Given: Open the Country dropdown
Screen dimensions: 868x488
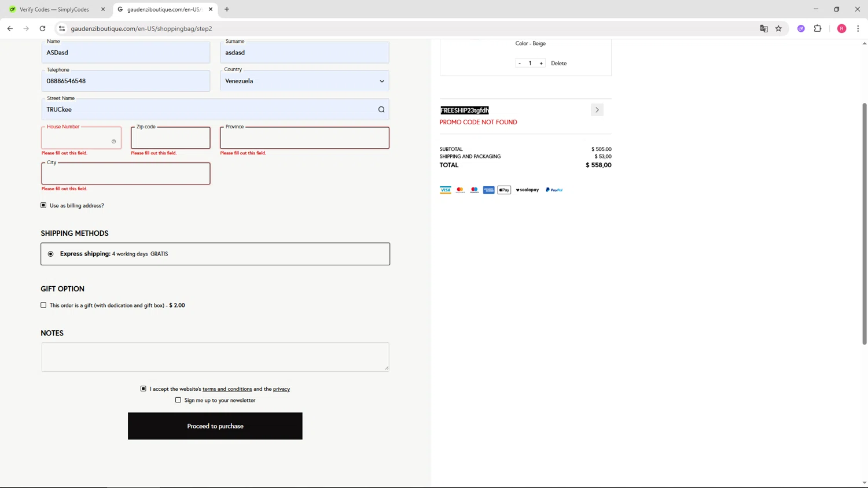Looking at the screenshot, I should point(304,81).
